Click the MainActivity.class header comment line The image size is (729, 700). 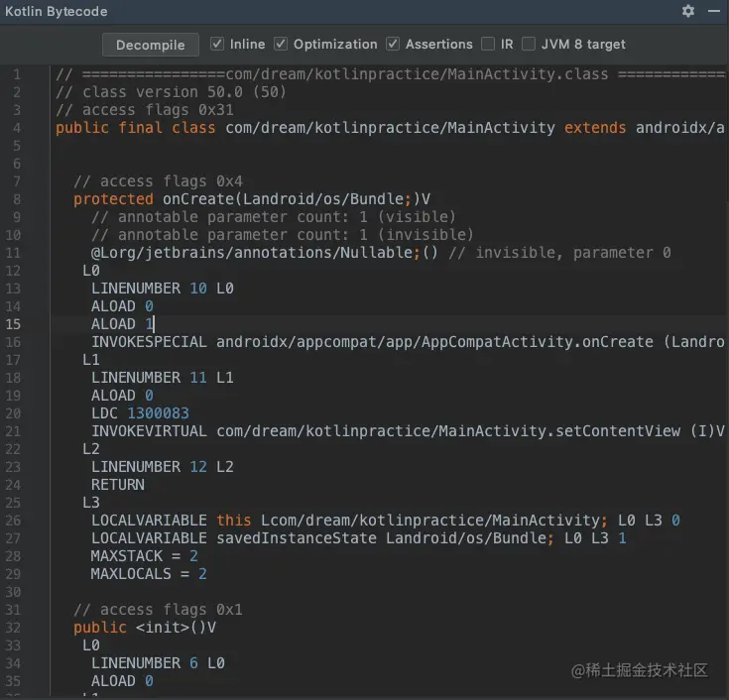coord(390,74)
